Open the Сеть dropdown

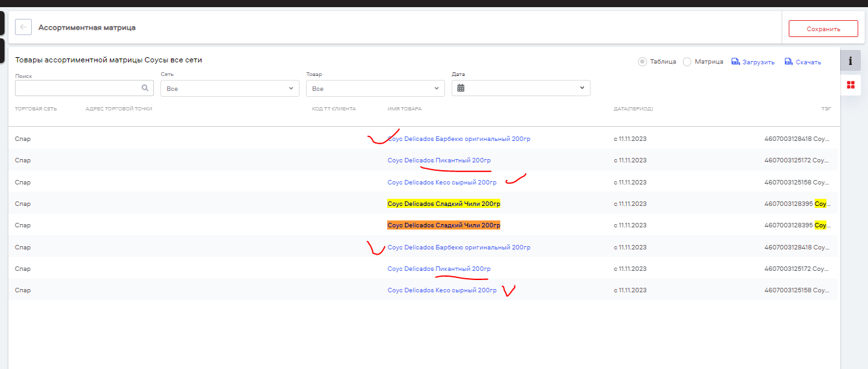230,88
